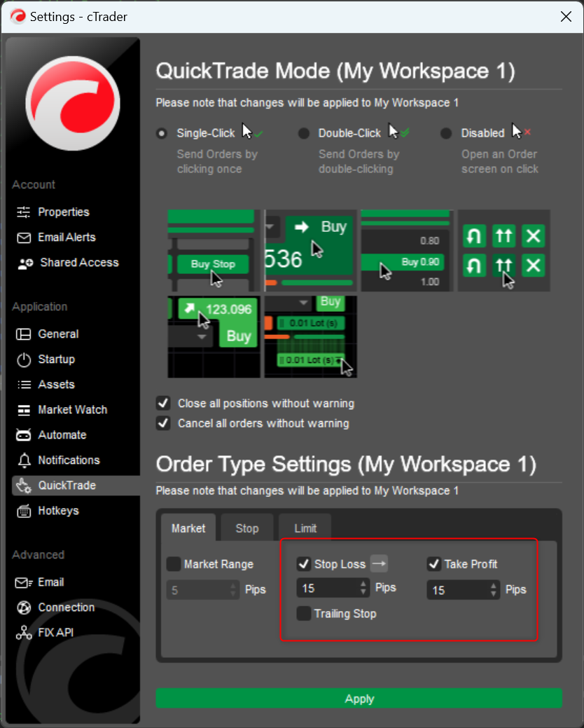Click the Buy 536 button preview thumbnail

(x=311, y=251)
